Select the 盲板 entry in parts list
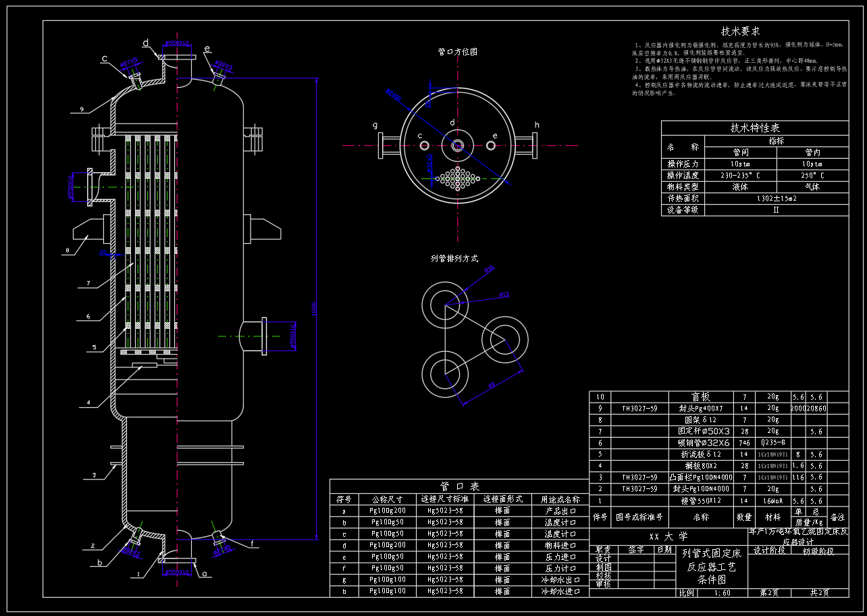Viewport: 867px width, 616px height. (x=700, y=397)
